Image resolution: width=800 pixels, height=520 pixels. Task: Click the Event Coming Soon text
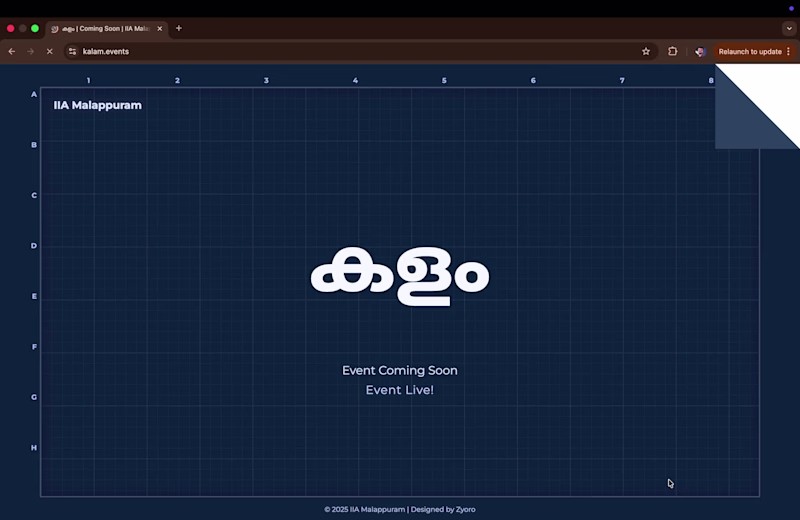(x=400, y=370)
